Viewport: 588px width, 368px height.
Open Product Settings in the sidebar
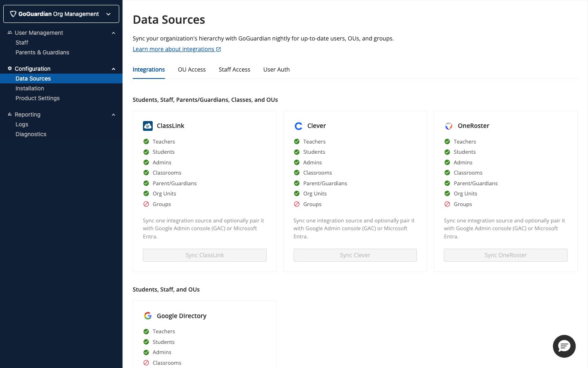(x=38, y=98)
